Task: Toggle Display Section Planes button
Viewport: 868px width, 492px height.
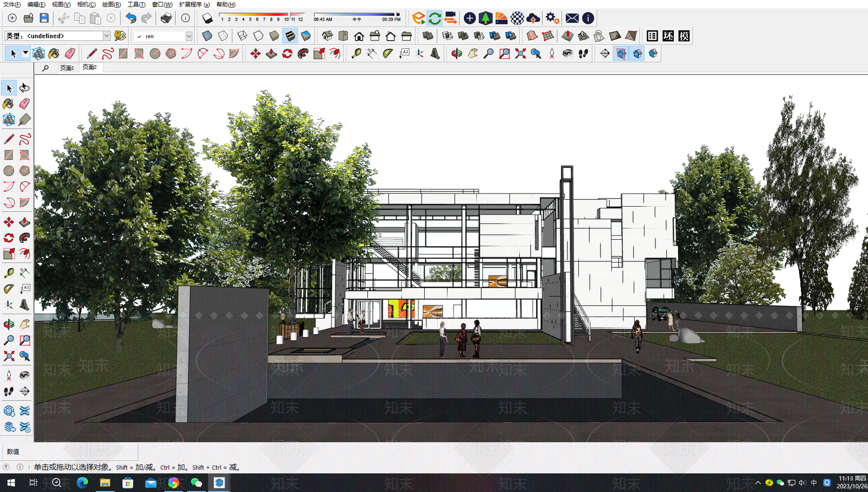Action: 621,53
